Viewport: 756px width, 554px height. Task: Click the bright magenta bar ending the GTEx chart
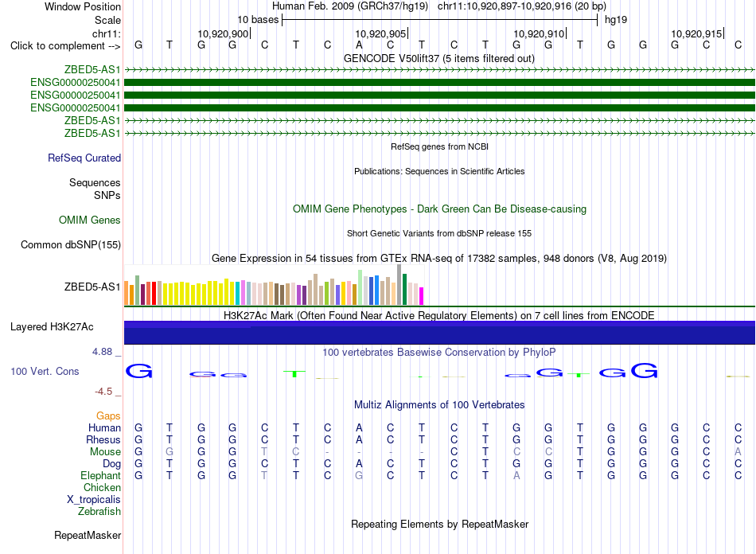click(422, 296)
